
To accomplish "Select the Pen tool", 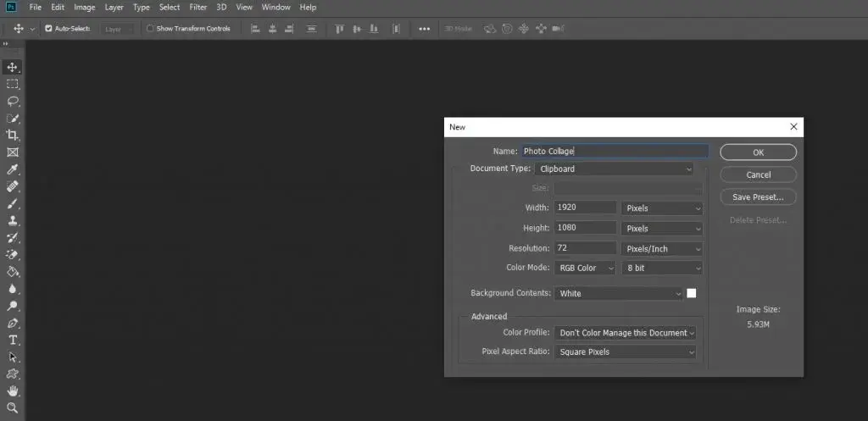I will click(12, 323).
